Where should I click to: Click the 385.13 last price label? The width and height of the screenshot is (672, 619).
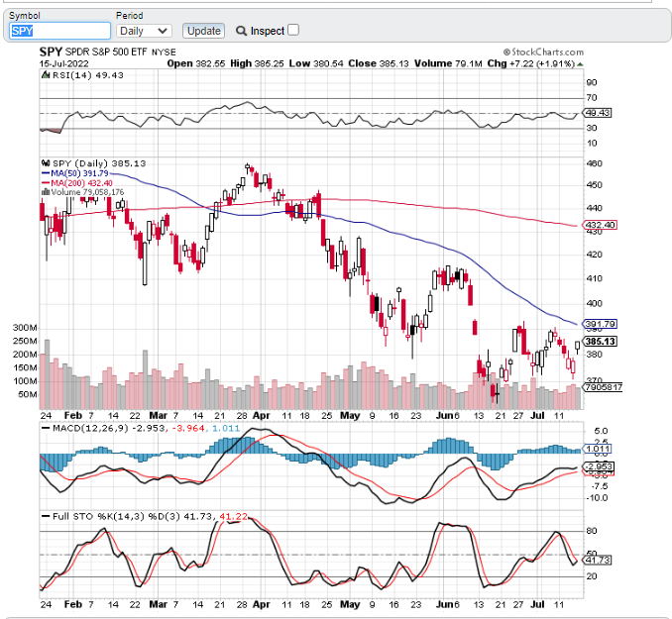pos(601,342)
